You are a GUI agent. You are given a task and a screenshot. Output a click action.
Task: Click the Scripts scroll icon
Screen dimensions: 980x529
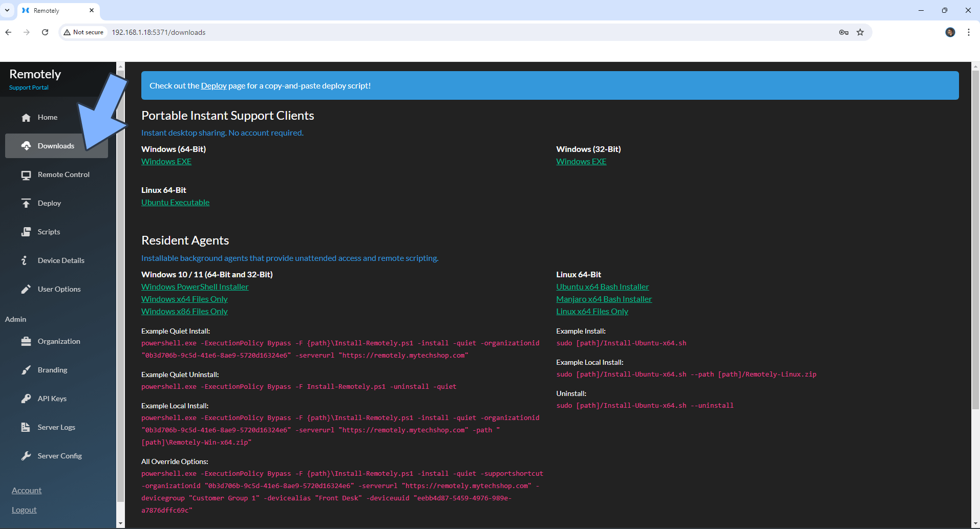pos(26,232)
